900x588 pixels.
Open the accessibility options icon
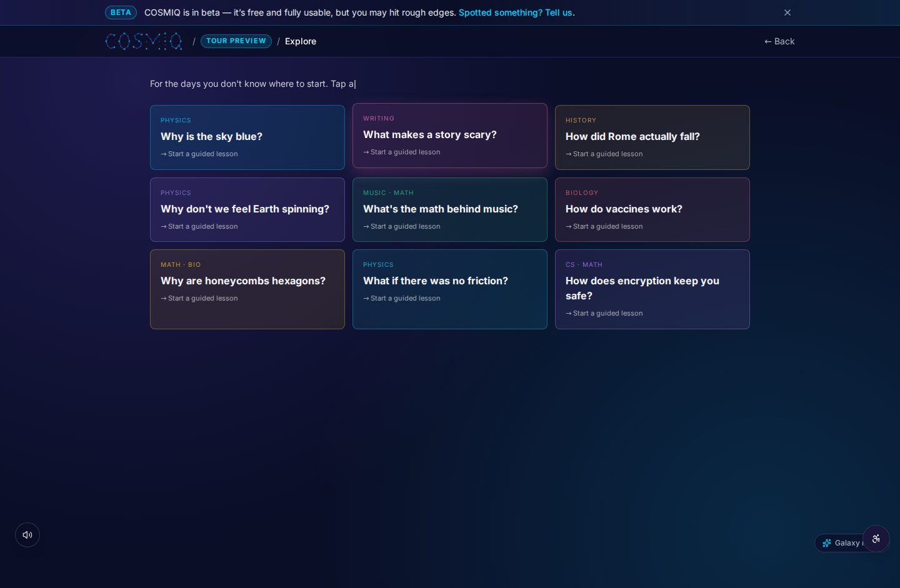click(876, 539)
